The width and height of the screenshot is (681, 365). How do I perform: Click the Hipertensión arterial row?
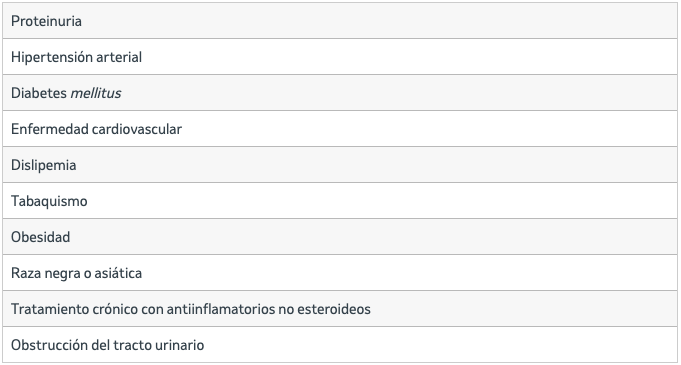tap(340, 56)
